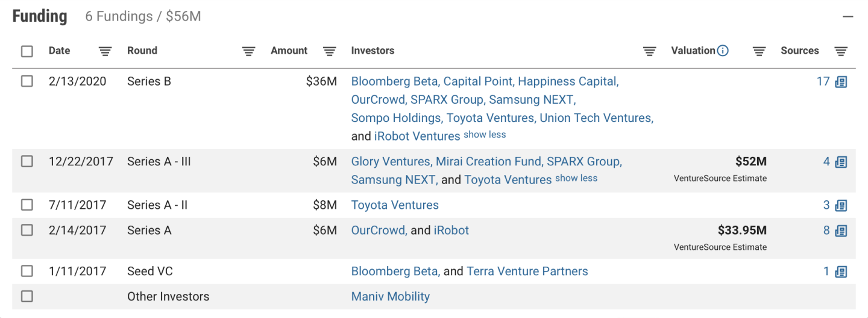The image size is (868, 318).
Task: Click the Date column header
Action: 60,51
